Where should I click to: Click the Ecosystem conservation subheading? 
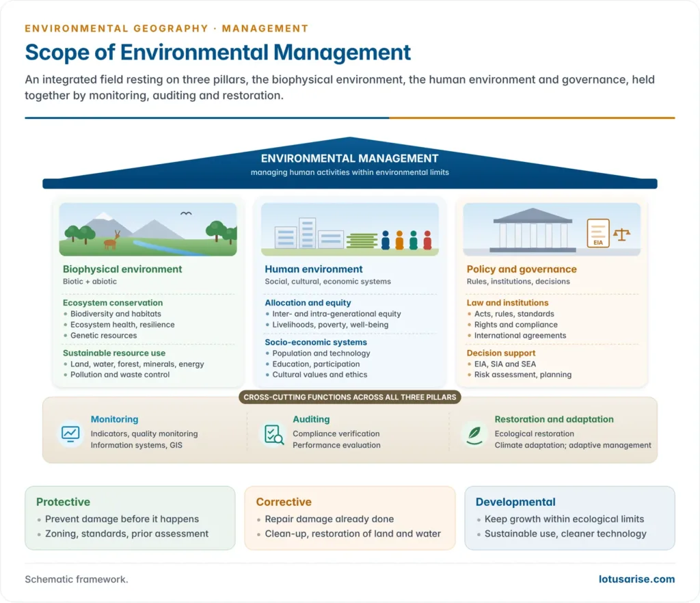pyautogui.click(x=113, y=303)
